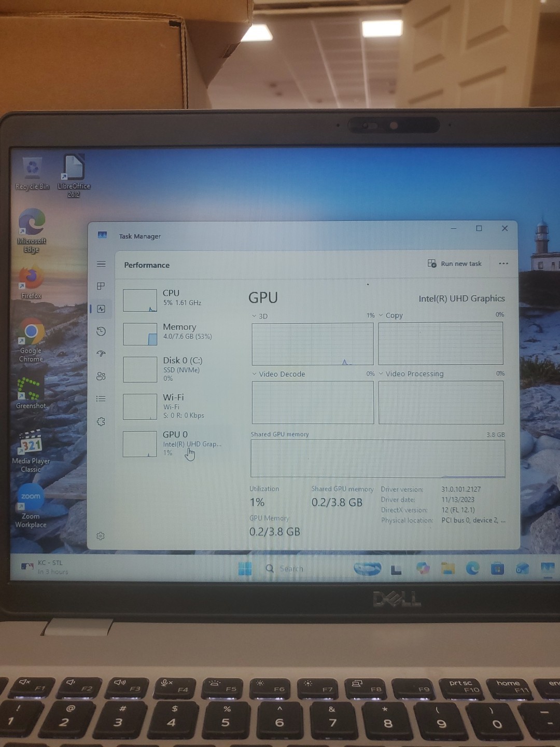Image resolution: width=560 pixels, height=747 pixels.
Task: Select the Disk 0 (C:) entry
Action: click(174, 368)
